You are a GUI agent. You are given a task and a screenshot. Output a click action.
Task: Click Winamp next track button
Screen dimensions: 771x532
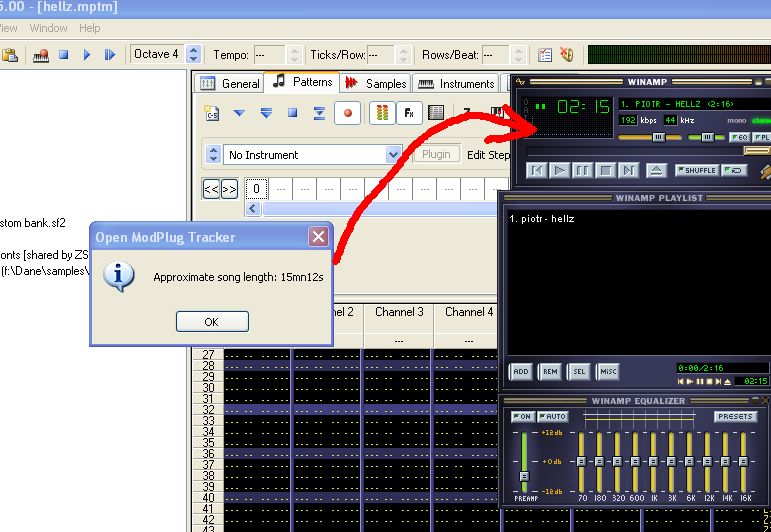click(628, 171)
